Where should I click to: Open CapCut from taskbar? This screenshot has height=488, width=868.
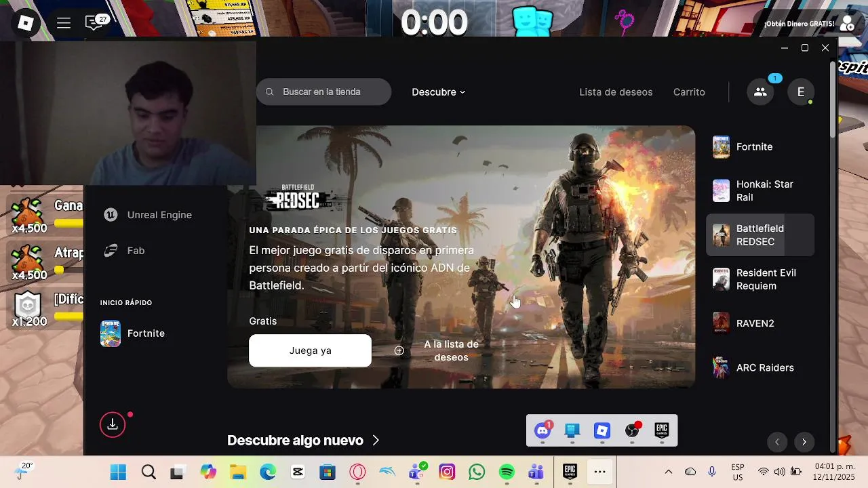click(x=298, y=472)
